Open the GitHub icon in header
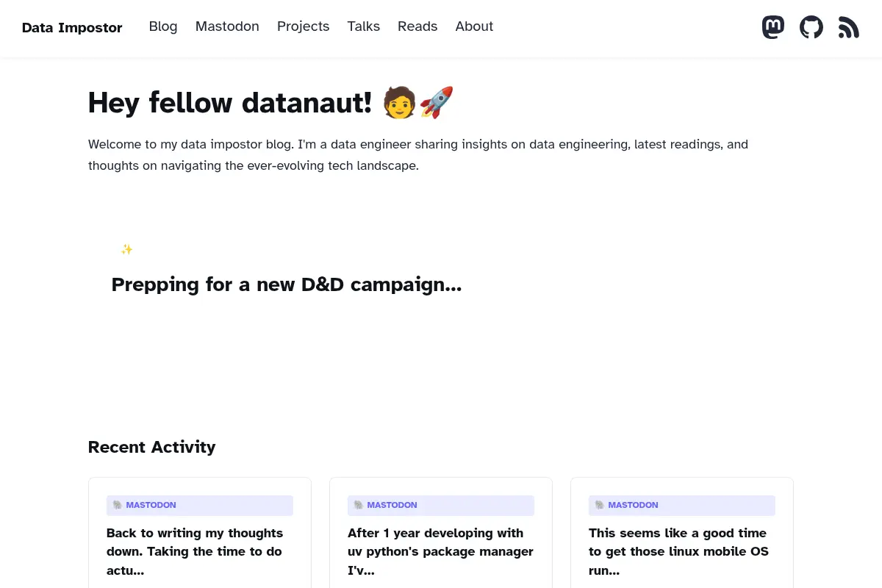The image size is (882, 588). 811,28
